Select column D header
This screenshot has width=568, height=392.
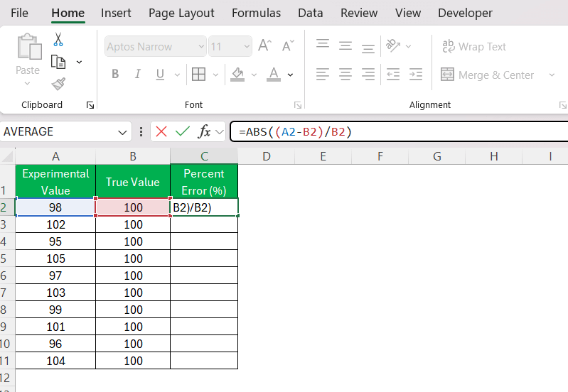[x=267, y=156]
